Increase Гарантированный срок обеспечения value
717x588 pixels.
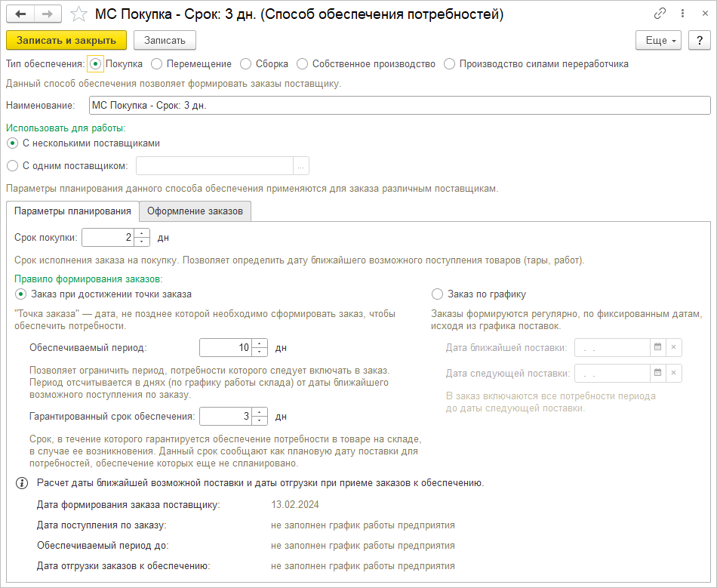260,412
